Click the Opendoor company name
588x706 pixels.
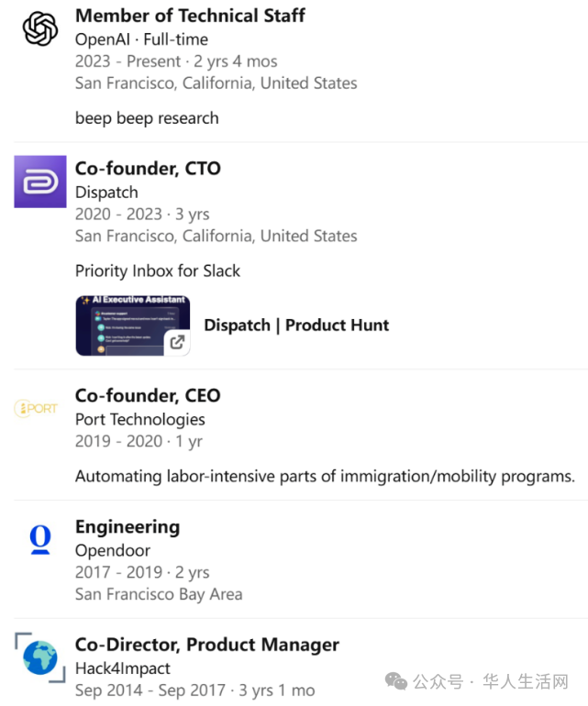(x=113, y=551)
